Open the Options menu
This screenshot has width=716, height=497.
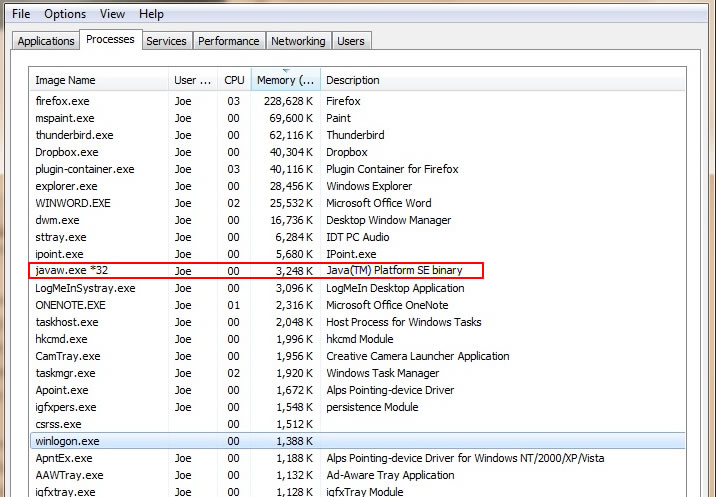(65, 14)
